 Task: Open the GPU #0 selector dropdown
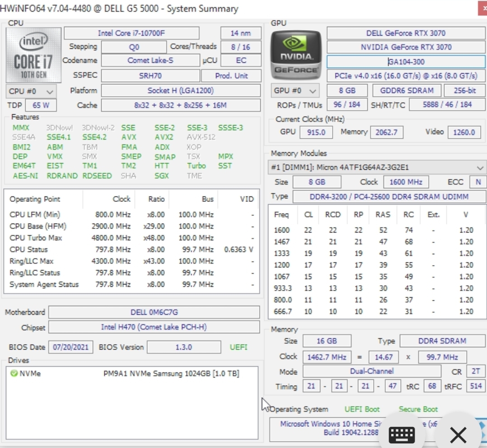coord(295,91)
